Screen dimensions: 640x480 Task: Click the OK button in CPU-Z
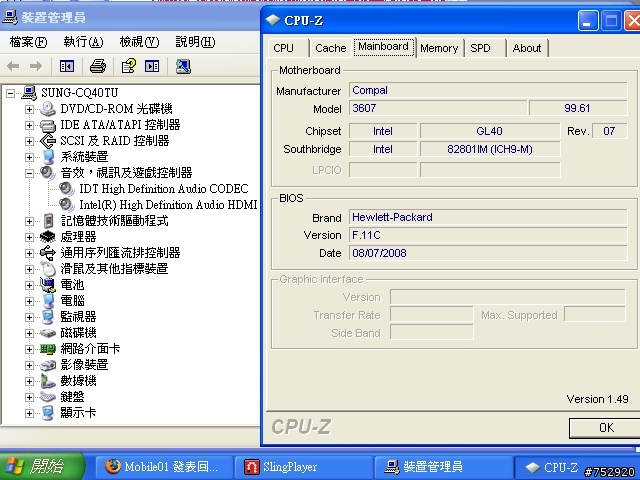(605, 428)
